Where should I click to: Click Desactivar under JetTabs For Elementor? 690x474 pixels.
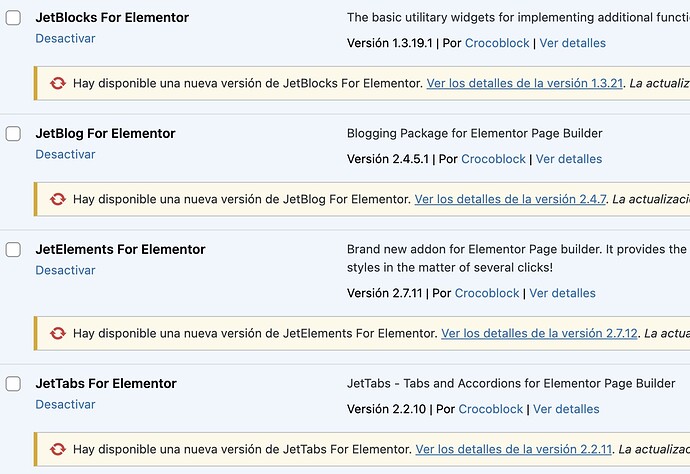pyautogui.click(x=65, y=404)
